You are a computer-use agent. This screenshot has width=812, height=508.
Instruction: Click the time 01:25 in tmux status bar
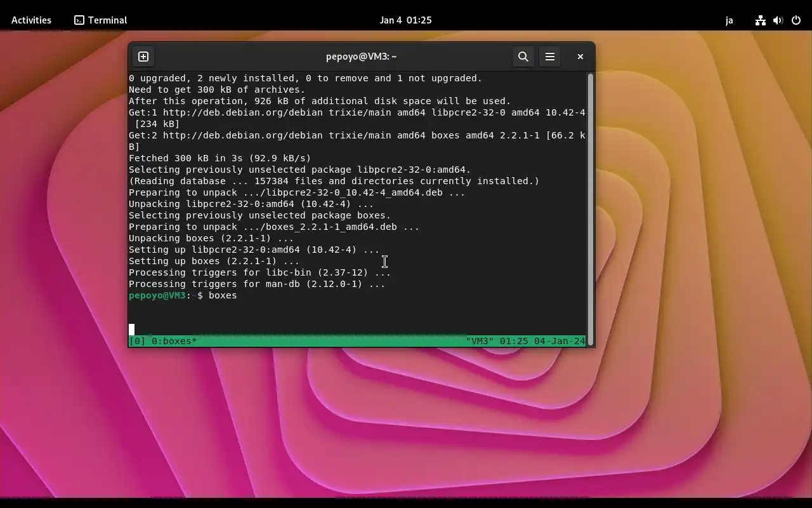tap(514, 342)
